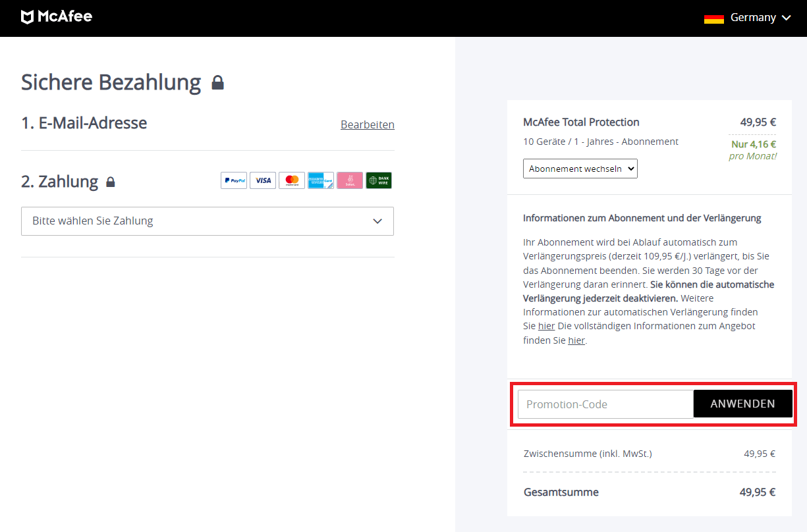
Task: Open the Germany country selector
Action: click(747, 18)
